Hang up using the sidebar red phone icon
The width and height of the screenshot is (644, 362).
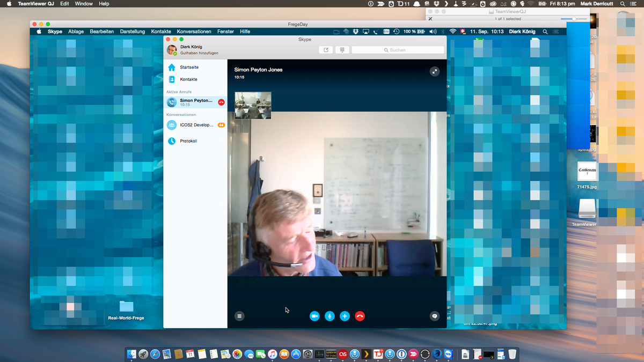pos(222,102)
